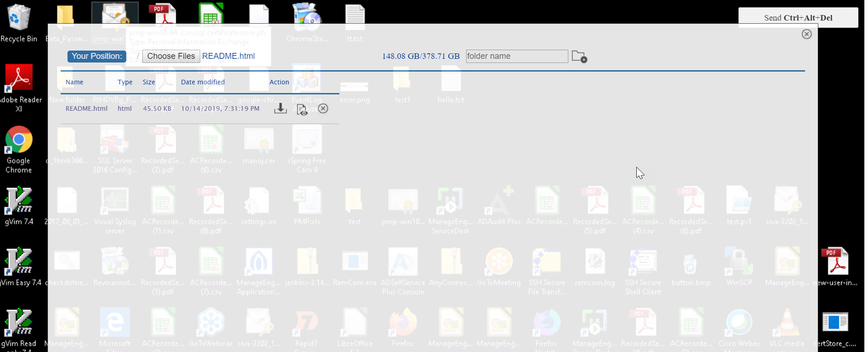Click the Your Position label

pyautogui.click(x=97, y=56)
